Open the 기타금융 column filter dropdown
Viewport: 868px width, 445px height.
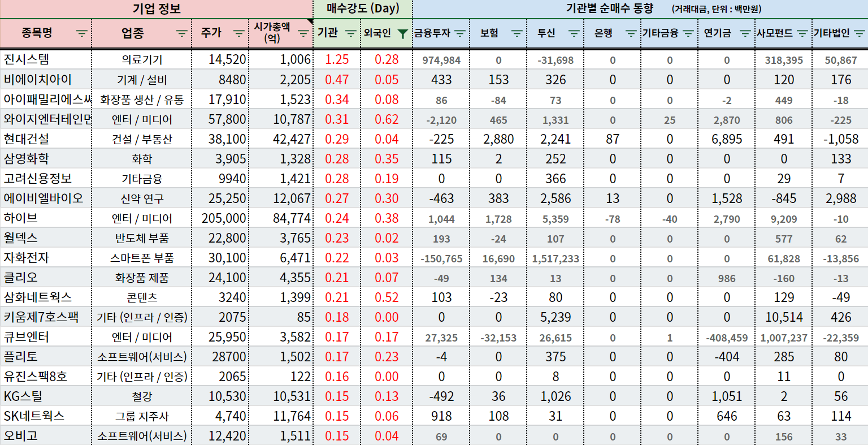688,33
